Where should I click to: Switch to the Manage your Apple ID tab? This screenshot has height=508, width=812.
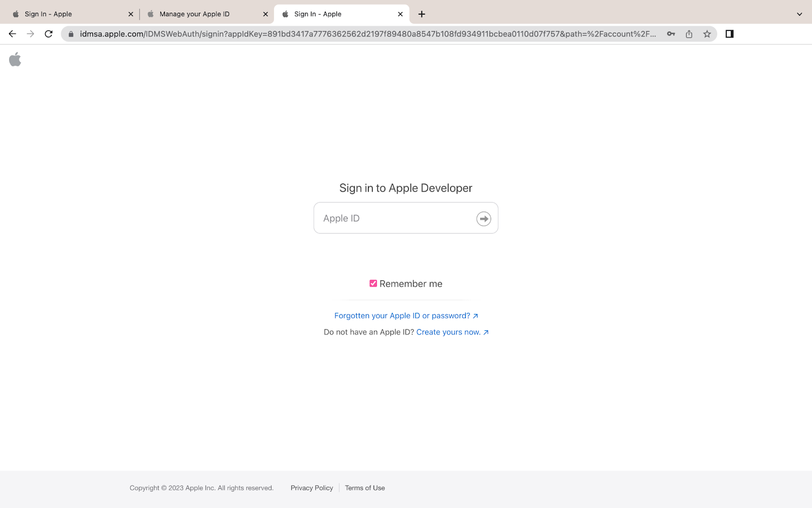pos(207,14)
